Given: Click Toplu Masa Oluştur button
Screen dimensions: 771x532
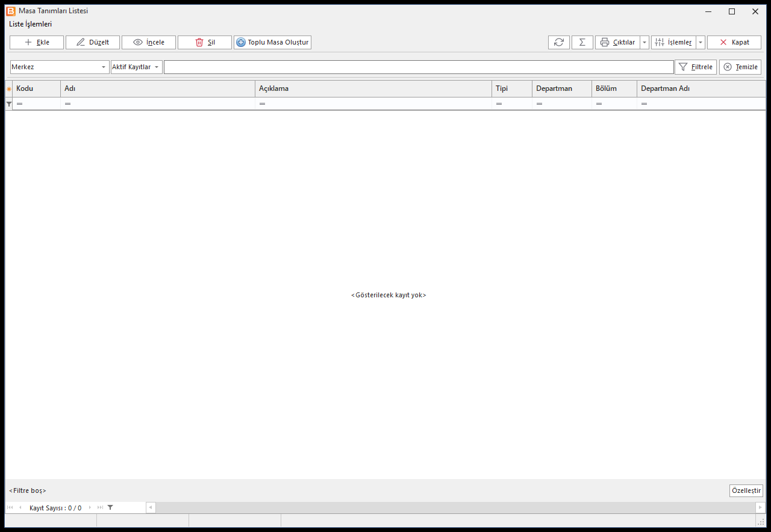Looking at the screenshot, I should tap(272, 42).
